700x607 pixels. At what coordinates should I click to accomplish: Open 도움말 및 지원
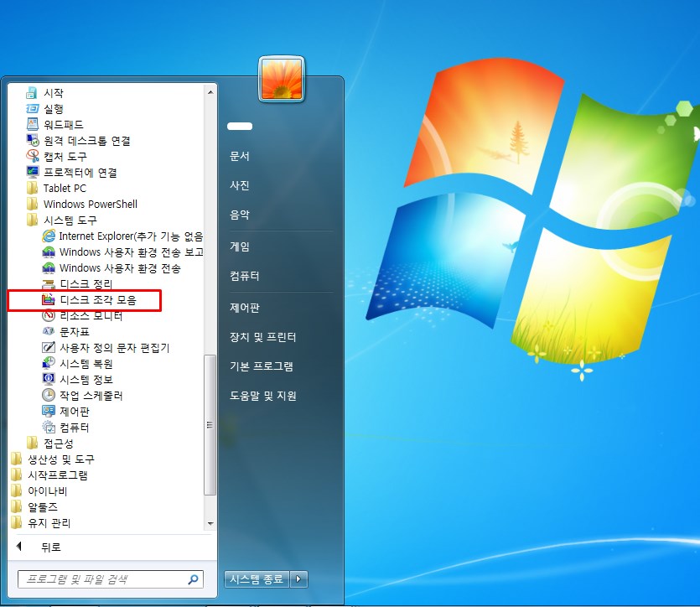(263, 396)
